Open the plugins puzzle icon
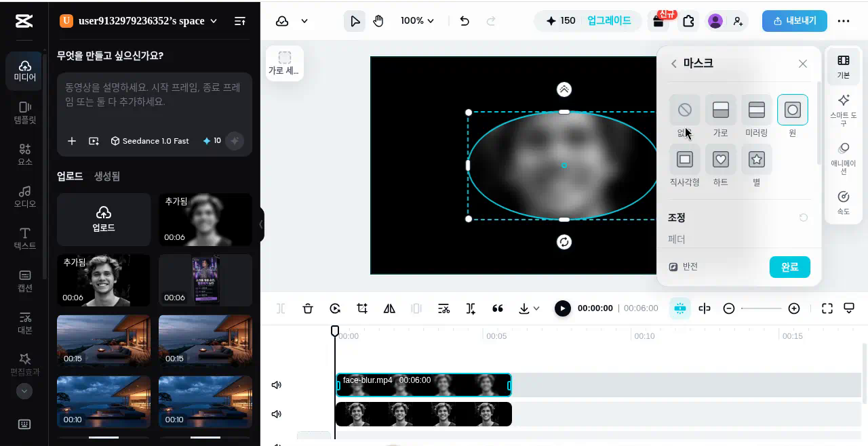 (688, 21)
